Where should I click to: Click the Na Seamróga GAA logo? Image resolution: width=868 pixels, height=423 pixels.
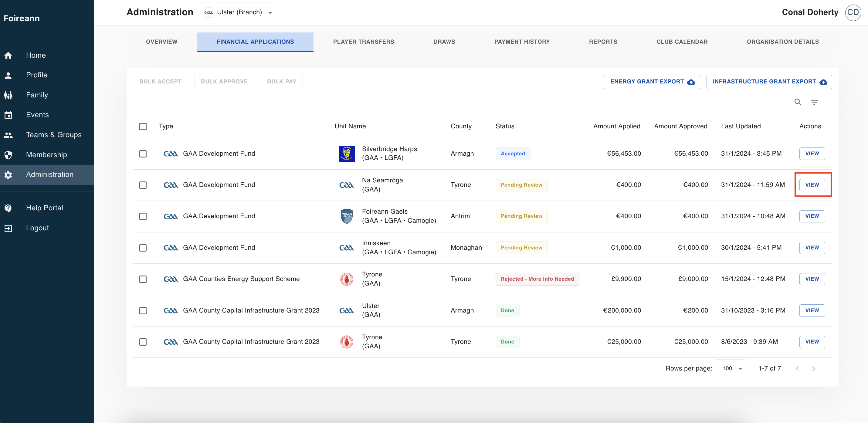pos(346,185)
